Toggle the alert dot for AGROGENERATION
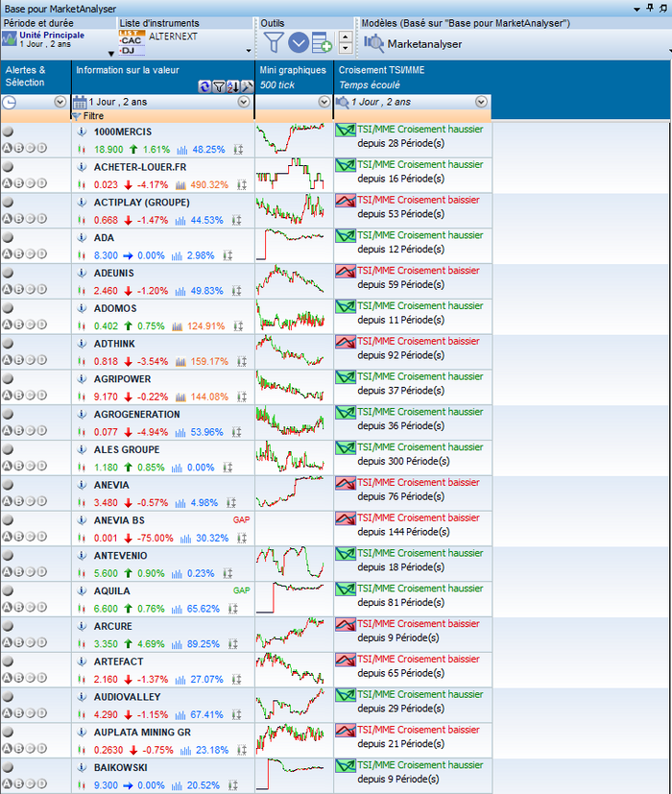 (7, 414)
